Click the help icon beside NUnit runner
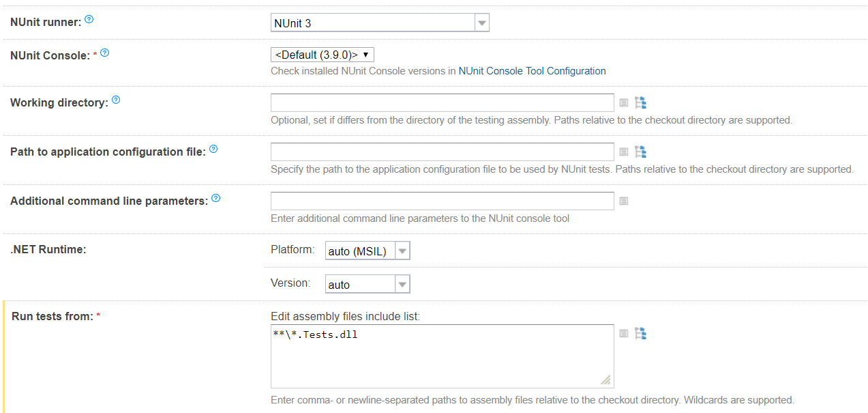The height and width of the screenshot is (413, 868). [x=89, y=20]
